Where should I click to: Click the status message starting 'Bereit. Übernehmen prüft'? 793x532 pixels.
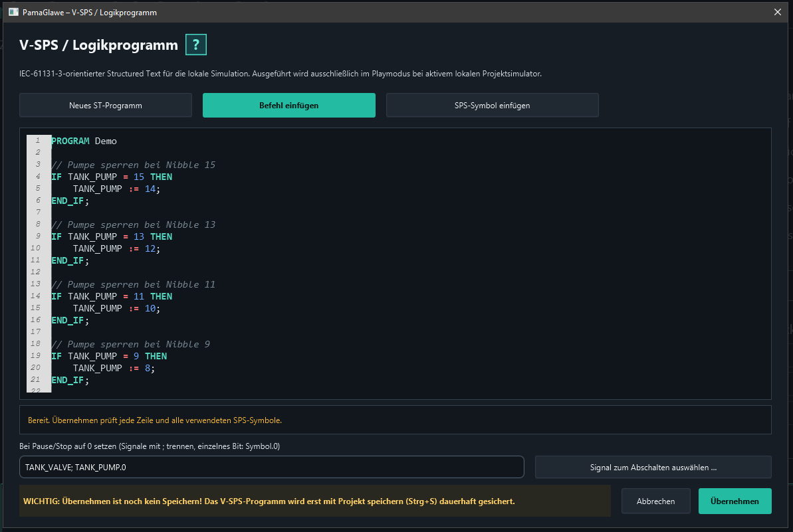155,420
